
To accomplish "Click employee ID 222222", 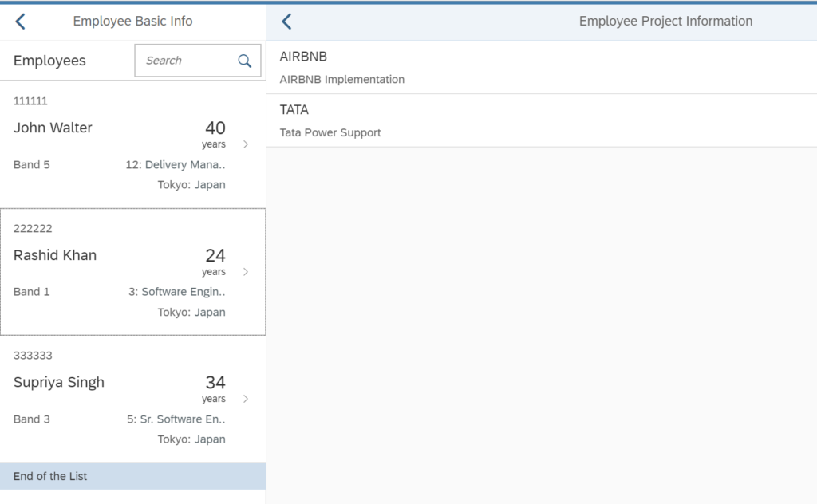I will [x=33, y=229].
